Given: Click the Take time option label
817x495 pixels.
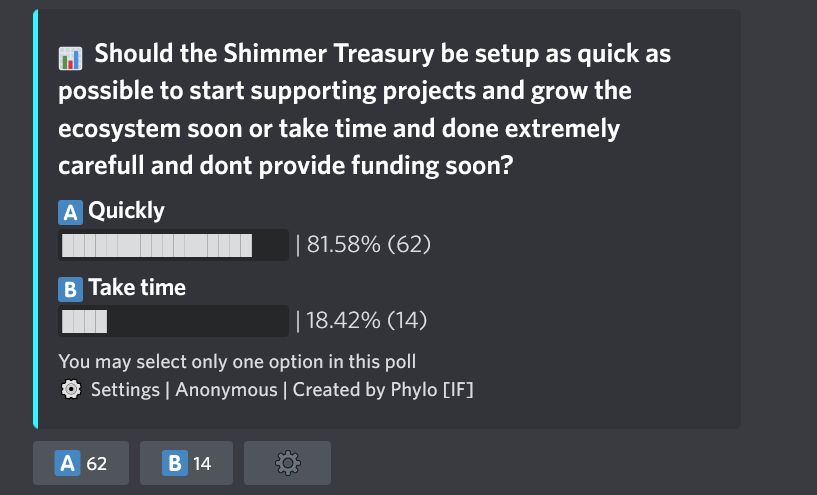Looking at the screenshot, I should 137,288.
